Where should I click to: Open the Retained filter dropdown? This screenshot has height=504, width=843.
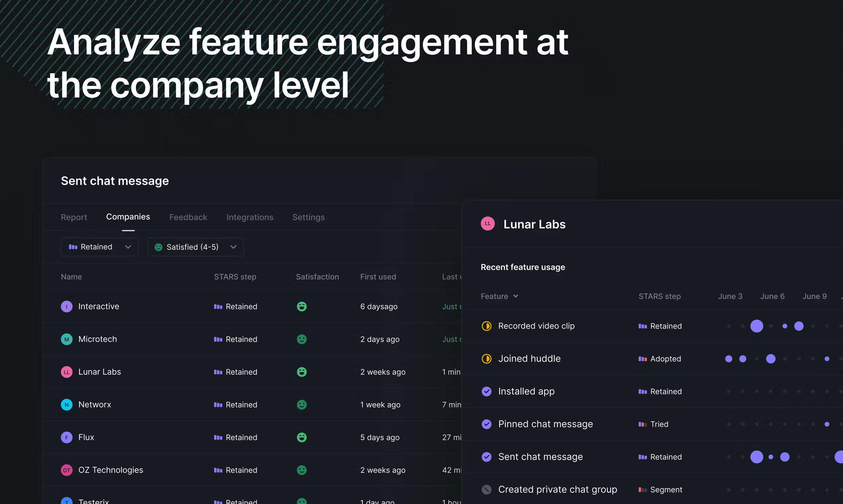100,247
